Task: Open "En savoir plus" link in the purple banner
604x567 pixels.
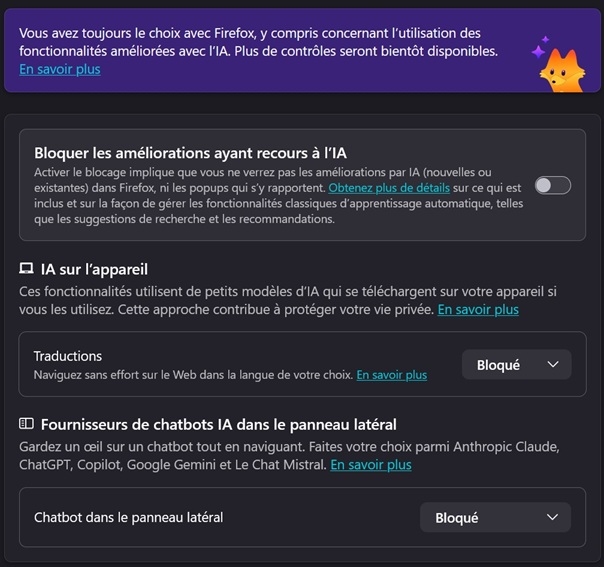Action: pyautogui.click(x=60, y=69)
